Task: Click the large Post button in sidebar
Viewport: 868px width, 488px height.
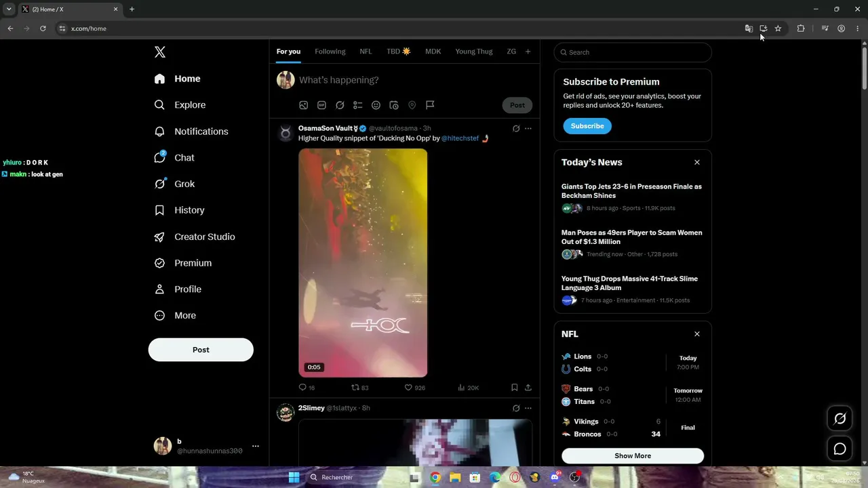Action: (x=201, y=350)
